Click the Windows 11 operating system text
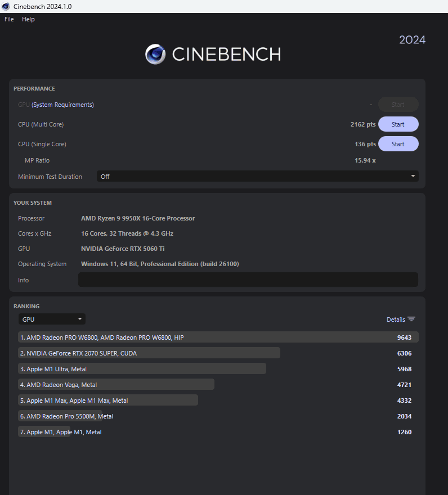Image resolution: width=448 pixels, height=495 pixels. click(160, 264)
